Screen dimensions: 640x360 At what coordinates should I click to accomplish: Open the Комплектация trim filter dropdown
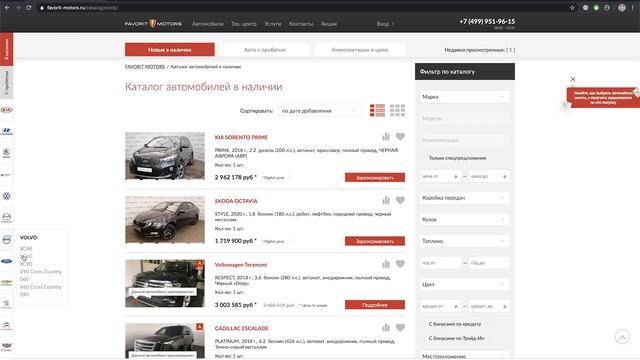click(x=464, y=140)
